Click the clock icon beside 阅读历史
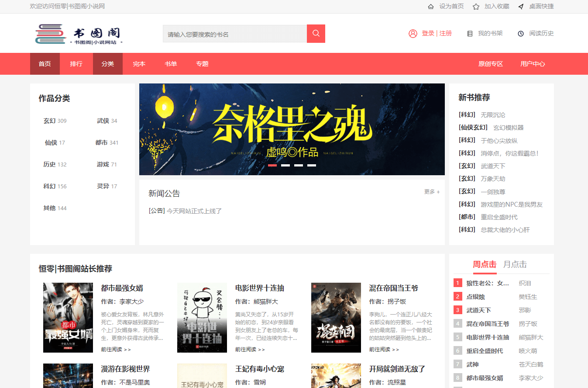The width and height of the screenshot is (588, 388). click(521, 34)
